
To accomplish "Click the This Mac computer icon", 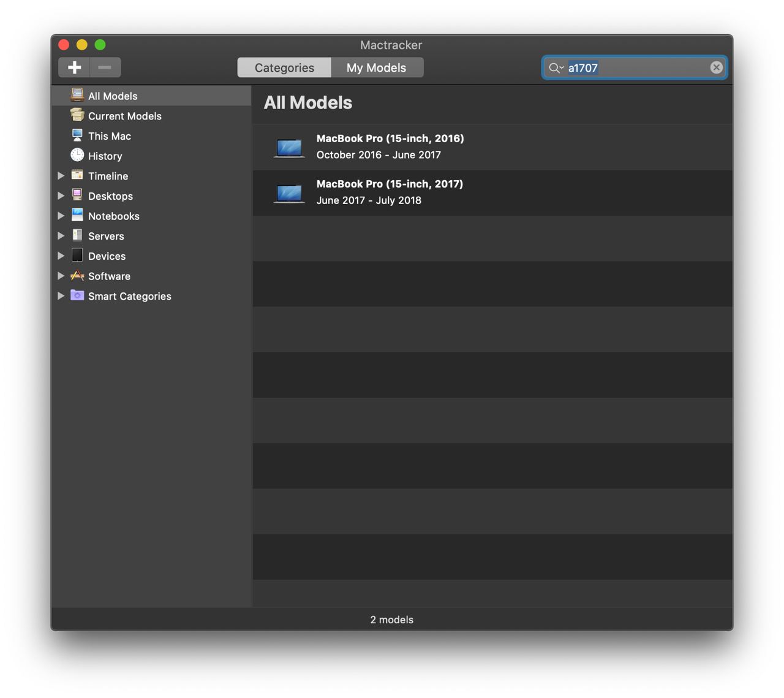I will coord(77,135).
